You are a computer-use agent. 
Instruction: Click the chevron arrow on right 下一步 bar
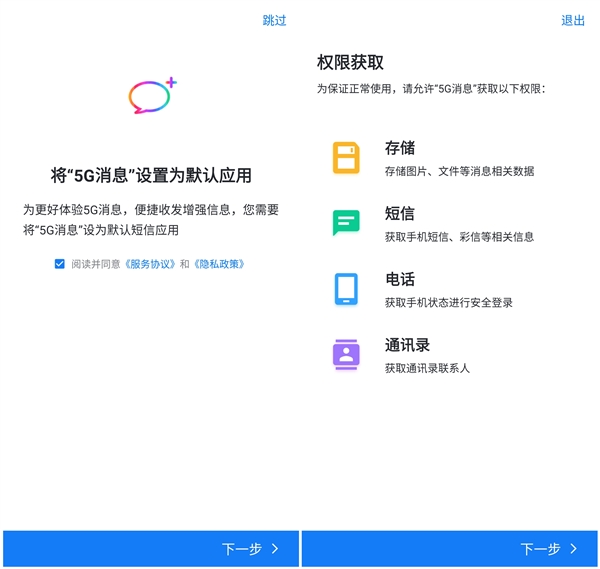pos(574,548)
